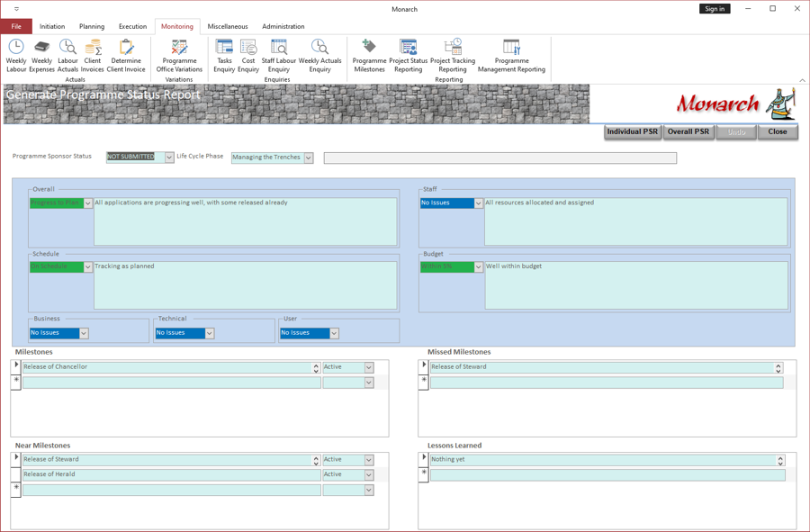Expand the Business issues dropdown
Viewport: 810px width, 532px height.
[x=84, y=333]
